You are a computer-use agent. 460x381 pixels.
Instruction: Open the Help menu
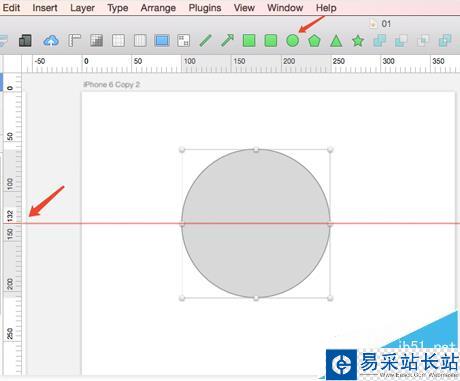326,7
